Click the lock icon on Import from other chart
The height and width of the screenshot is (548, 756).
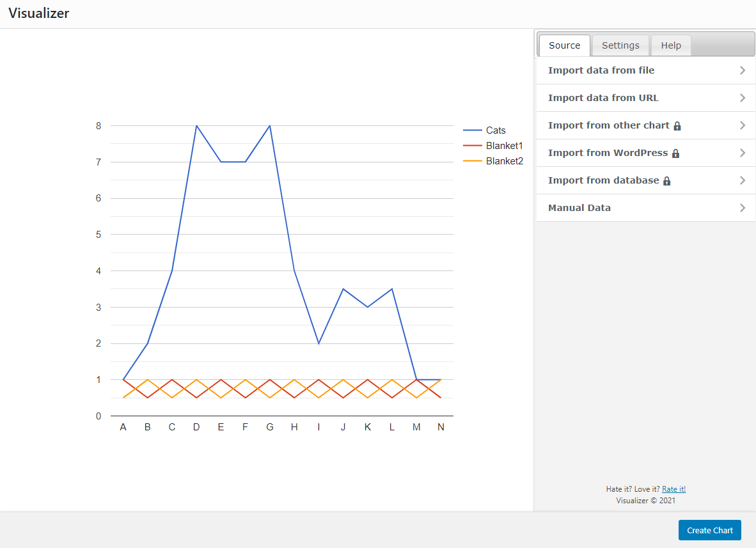click(677, 125)
